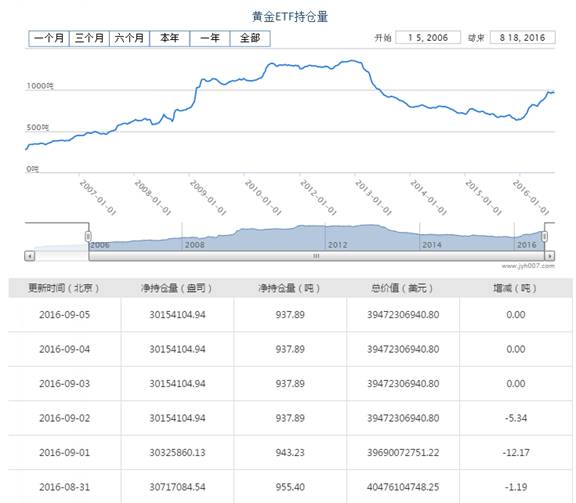Click ounces value 30717084.54
The height and width of the screenshot is (503, 576).
(x=177, y=487)
